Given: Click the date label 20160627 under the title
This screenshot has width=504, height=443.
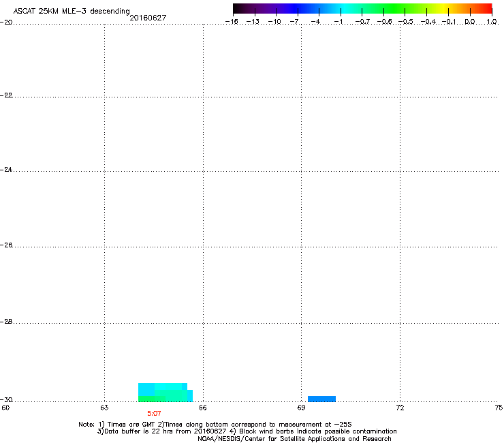Looking at the screenshot, I should point(148,18).
